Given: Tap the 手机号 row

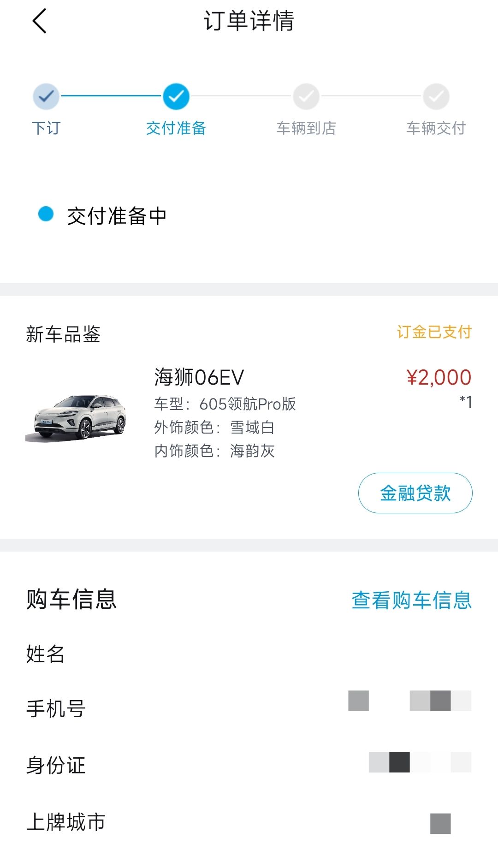Looking at the screenshot, I should click(249, 708).
